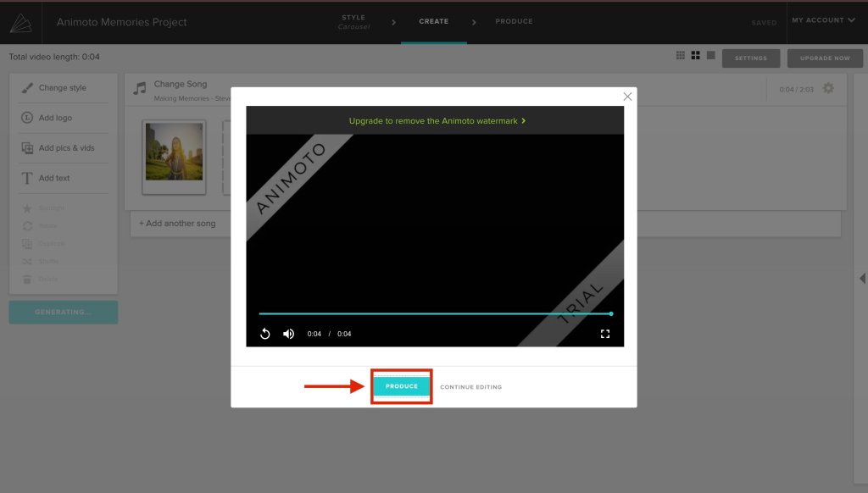Close the preview dialog with X
Screen dimensions: 868x493
pyautogui.click(x=627, y=97)
